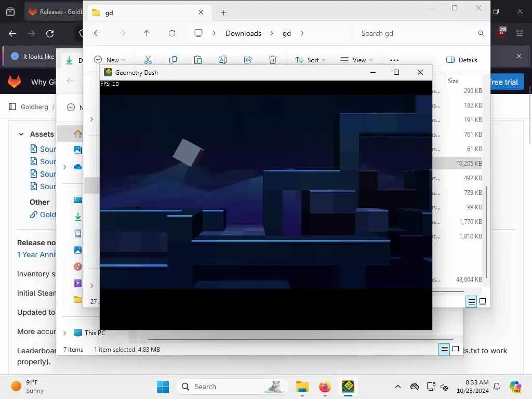Screen dimensions: 532x399
Task: Switch to thumbnails view in back Explorer window
Action: pyautogui.click(x=456, y=349)
